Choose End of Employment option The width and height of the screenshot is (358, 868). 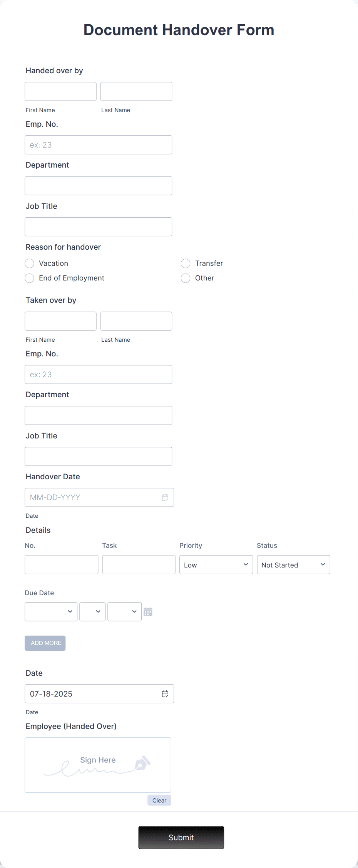(x=29, y=278)
